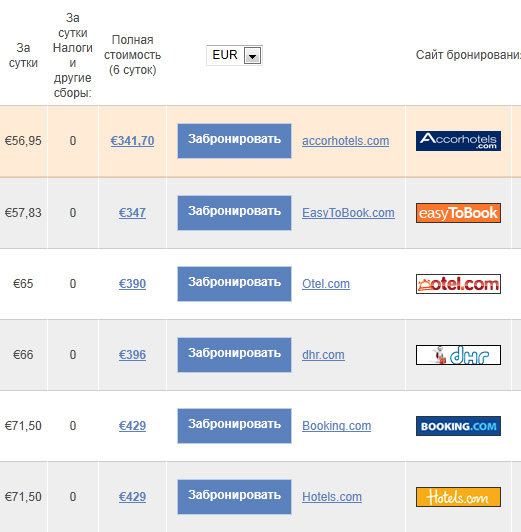Image resolution: width=521 pixels, height=532 pixels.
Task: Visit the dhr.com link
Action: coord(323,355)
